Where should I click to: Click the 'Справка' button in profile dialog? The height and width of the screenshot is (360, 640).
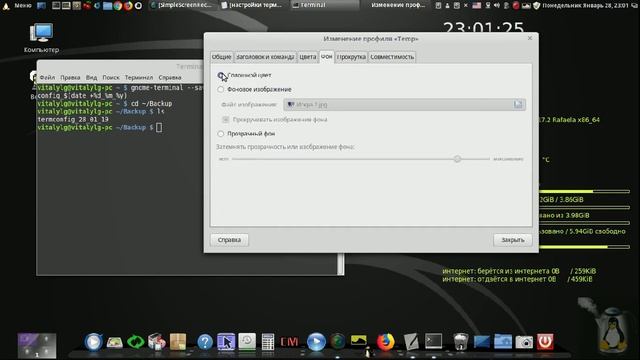[x=229, y=240]
